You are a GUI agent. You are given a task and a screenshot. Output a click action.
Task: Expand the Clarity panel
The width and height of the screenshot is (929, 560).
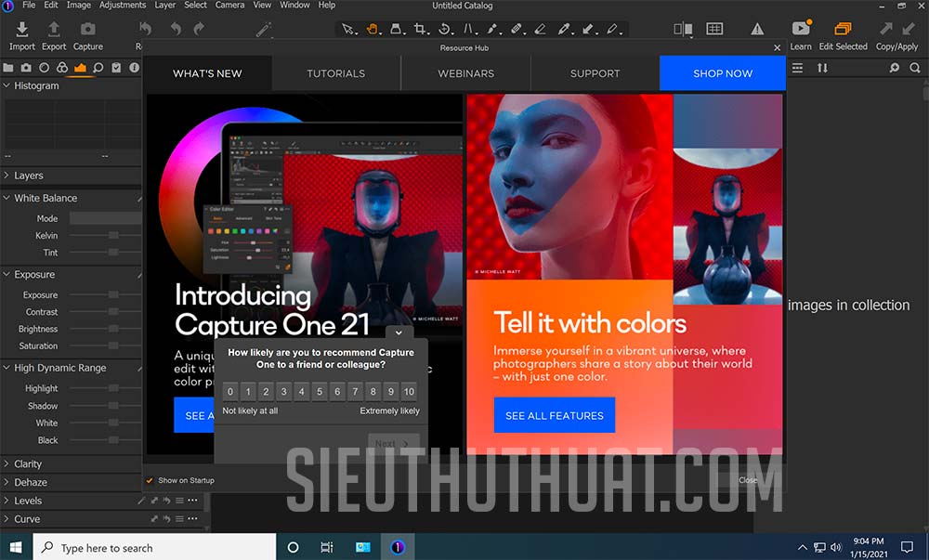(7, 463)
